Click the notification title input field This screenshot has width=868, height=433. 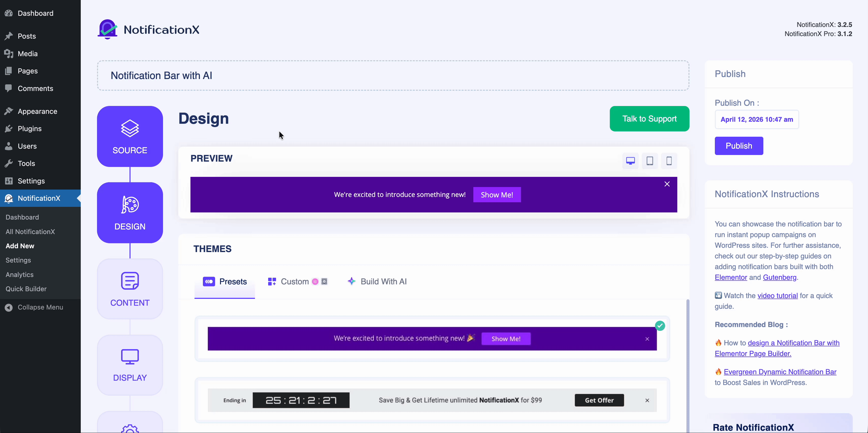pos(393,75)
